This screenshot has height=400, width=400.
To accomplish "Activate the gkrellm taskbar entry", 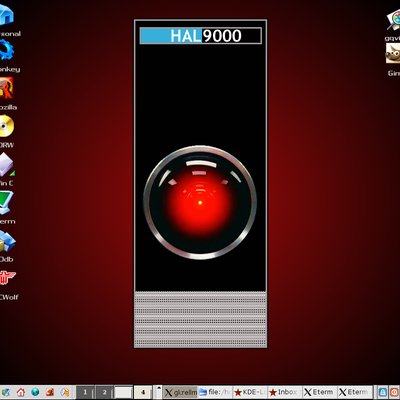I will click(180, 392).
